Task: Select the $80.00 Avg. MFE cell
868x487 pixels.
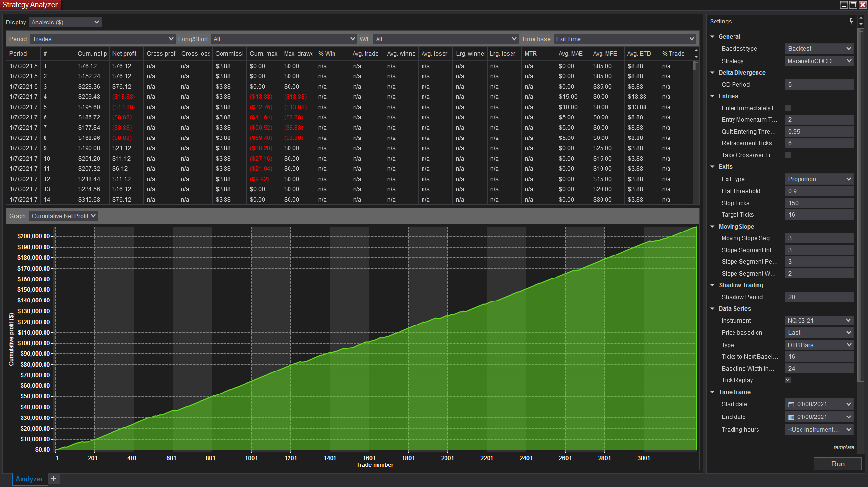Action: tap(607, 200)
